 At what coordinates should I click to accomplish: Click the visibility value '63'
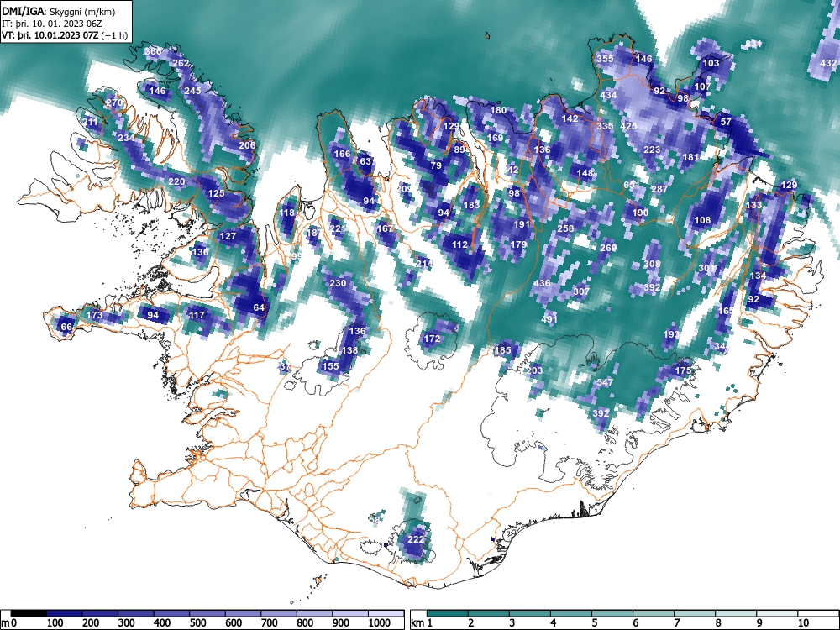365,161
